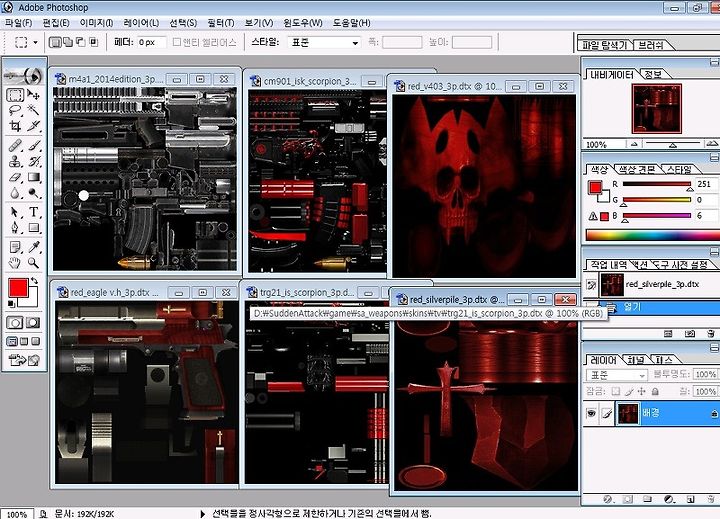720x519 pixels.
Task: Select the Notes tool
Action: point(15,248)
